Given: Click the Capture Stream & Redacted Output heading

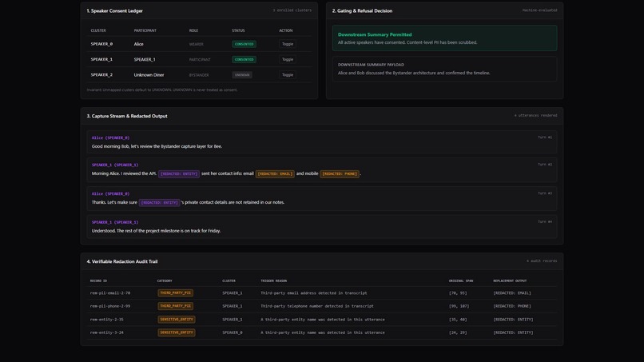Looking at the screenshot, I should point(127,116).
